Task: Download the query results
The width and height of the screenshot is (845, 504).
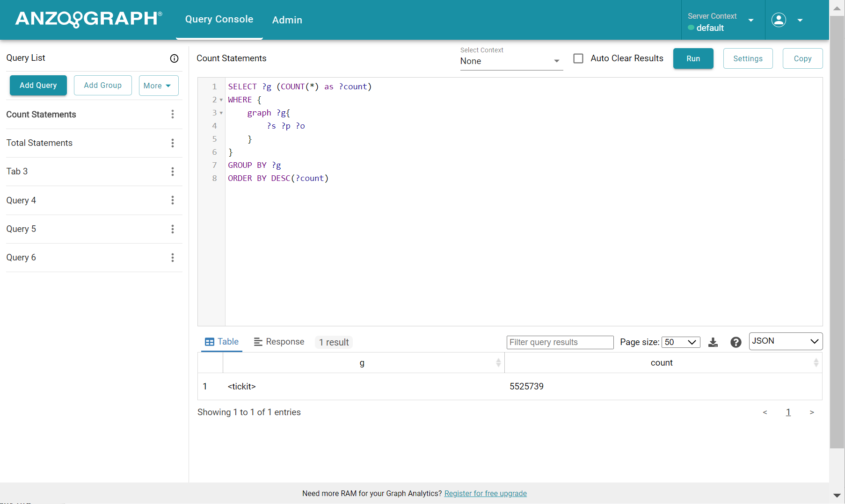Action: [x=713, y=342]
